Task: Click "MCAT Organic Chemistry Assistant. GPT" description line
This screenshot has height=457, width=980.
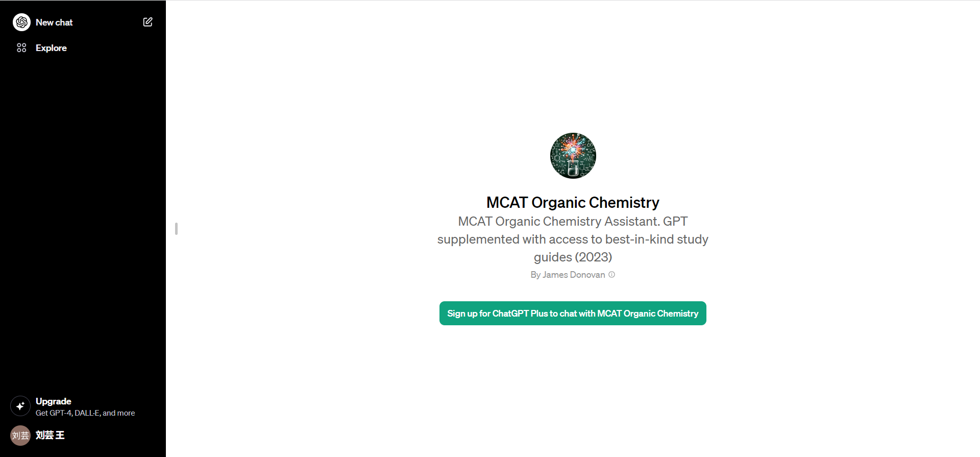Action: pos(573,222)
